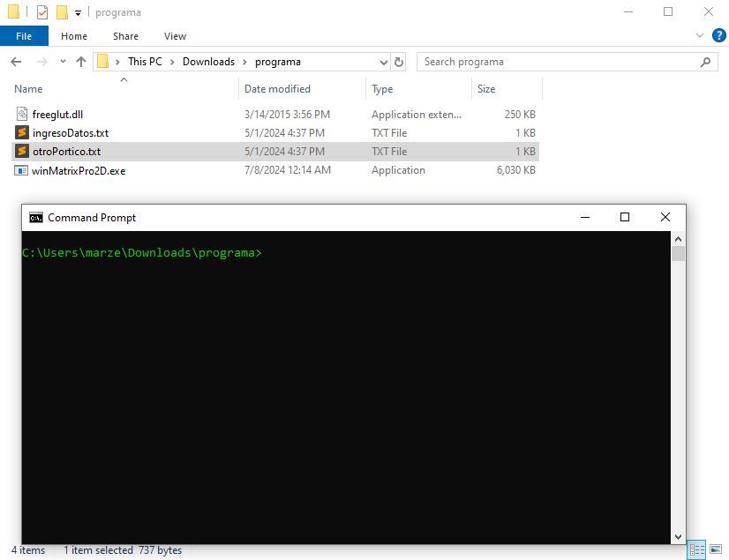The image size is (729, 560).
Task: Sort files by Date modified column
Action: [x=277, y=89]
